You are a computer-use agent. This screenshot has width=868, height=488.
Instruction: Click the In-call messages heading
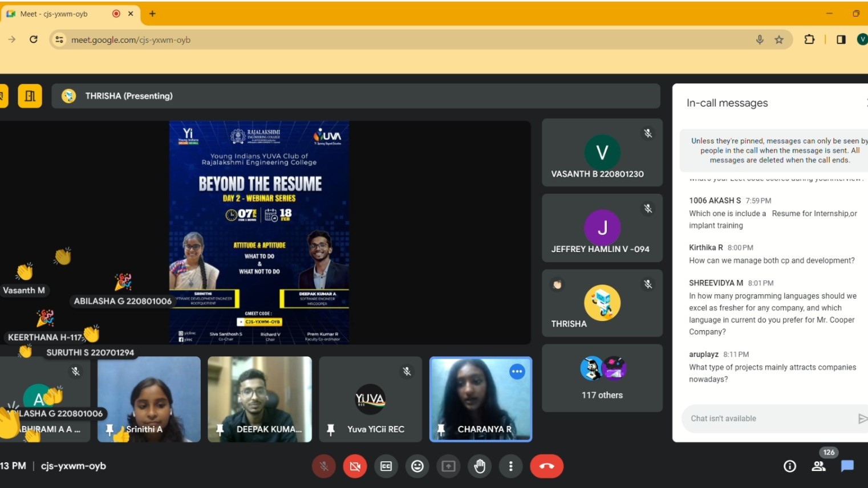tap(727, 103)
